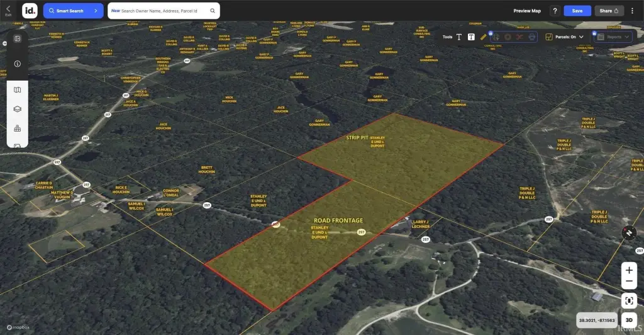Reset orientation with the compass
This screenshot has height=335, width=644.
click(629, 234)
